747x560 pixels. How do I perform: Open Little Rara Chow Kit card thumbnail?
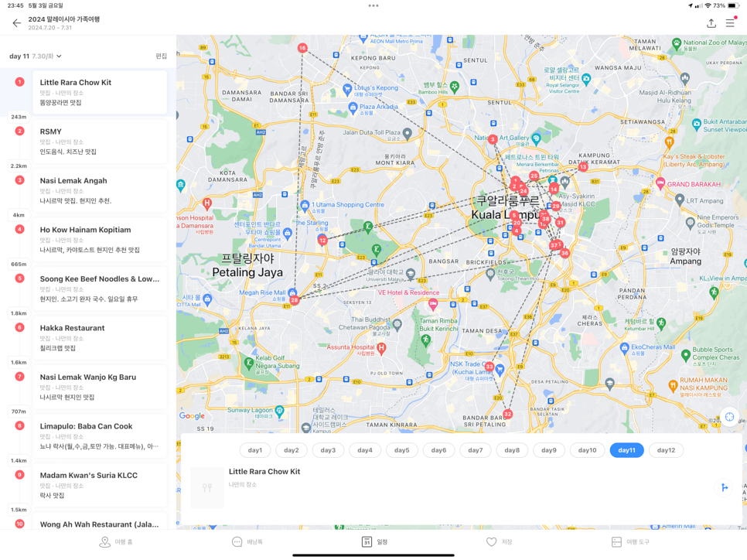[206, 487]
